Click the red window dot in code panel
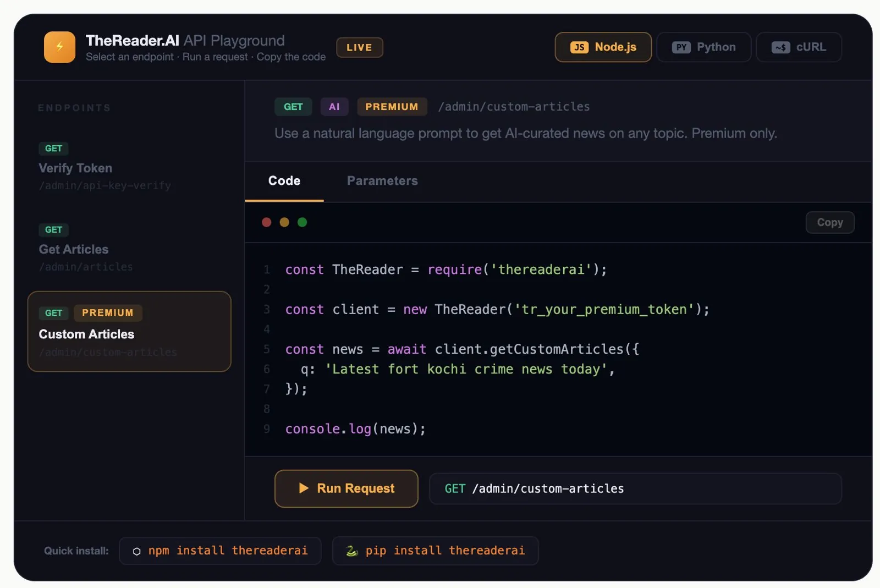This screenshot has height=588, width=880. 267,222
